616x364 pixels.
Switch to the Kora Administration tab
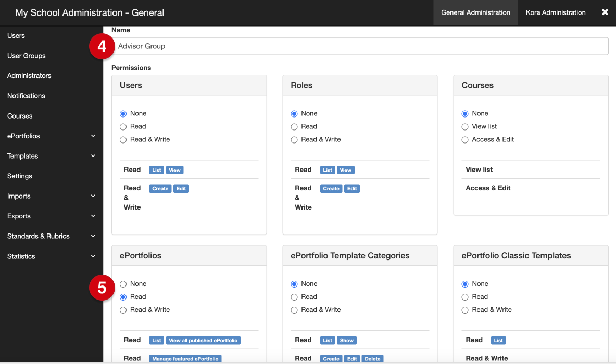[x=556, y=12]
